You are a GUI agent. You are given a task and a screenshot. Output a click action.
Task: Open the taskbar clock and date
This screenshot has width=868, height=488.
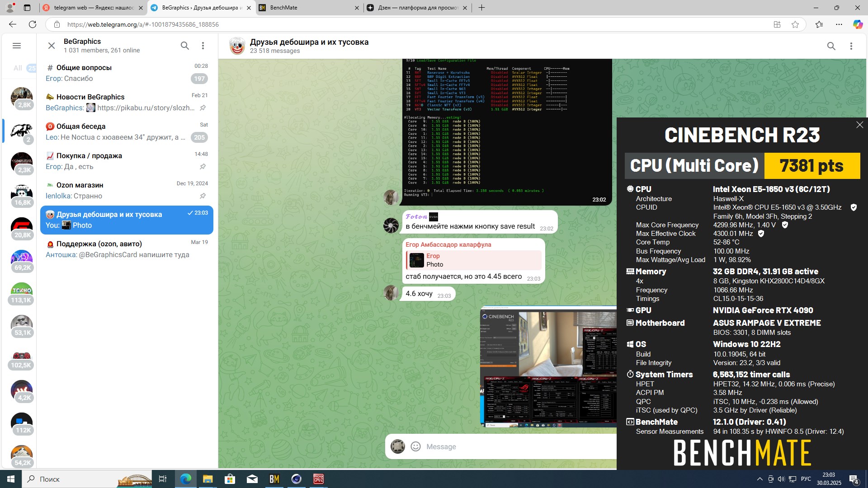pos(829,479)
